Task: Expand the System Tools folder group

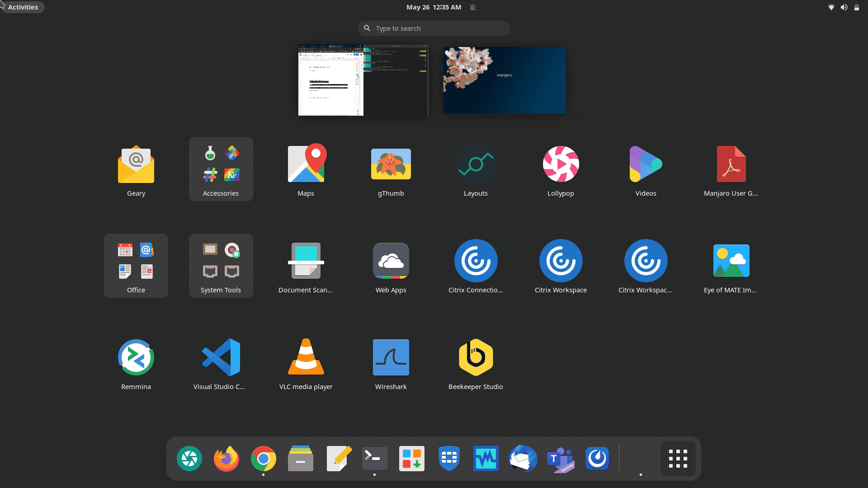Action: click(x=221, y=261)
